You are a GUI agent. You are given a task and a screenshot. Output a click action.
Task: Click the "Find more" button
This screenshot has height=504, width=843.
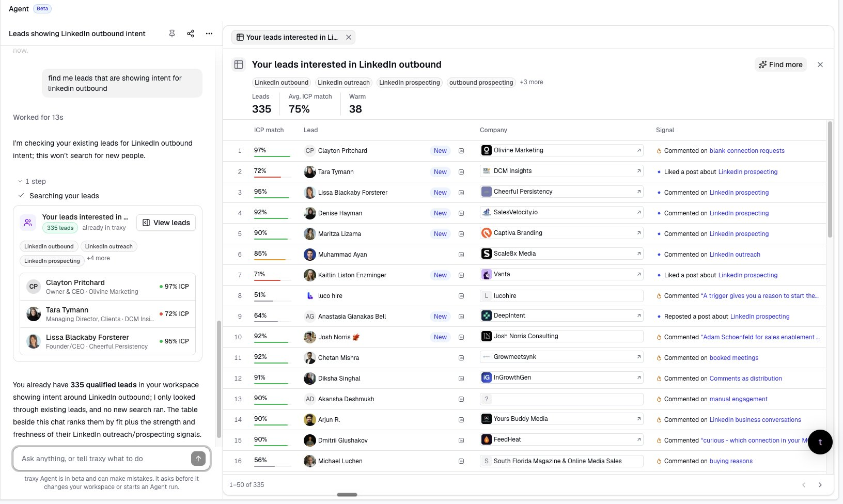(x=780, y=65)
